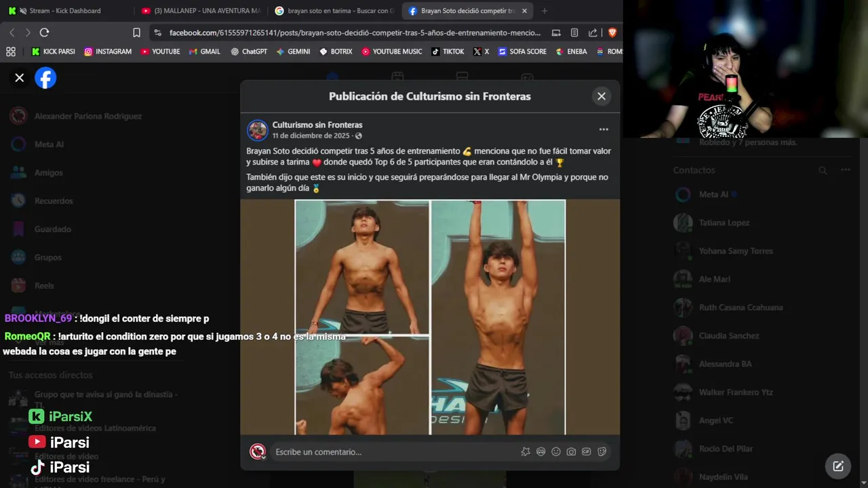Go back in browser history
This screenshot has height=488, width=868.
point(12,33)
